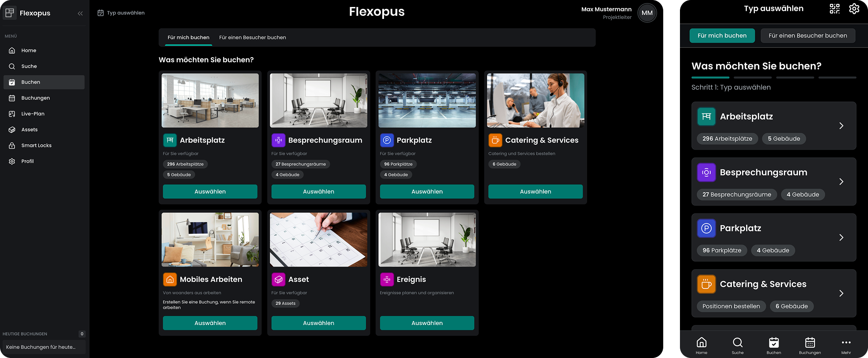
Task: Expand Arbeitsplatz card chevron in mobile view
Action: (x=841, y=126)
